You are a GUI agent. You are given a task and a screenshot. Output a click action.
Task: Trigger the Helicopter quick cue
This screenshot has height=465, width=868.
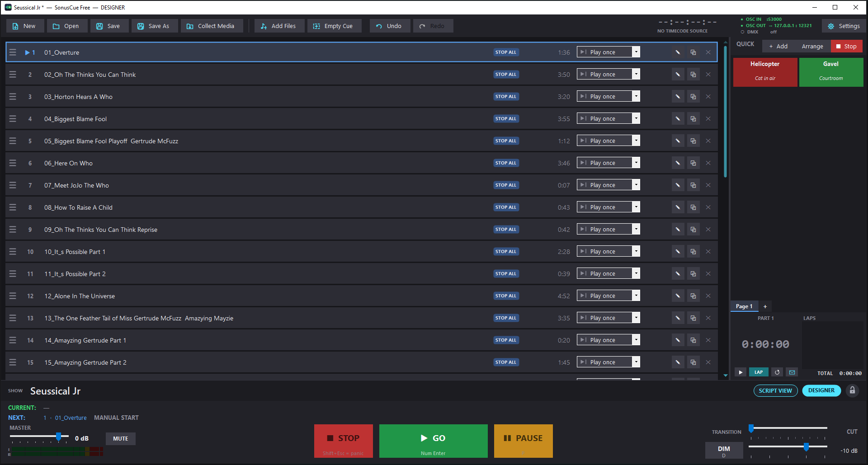tap(765, 72)
